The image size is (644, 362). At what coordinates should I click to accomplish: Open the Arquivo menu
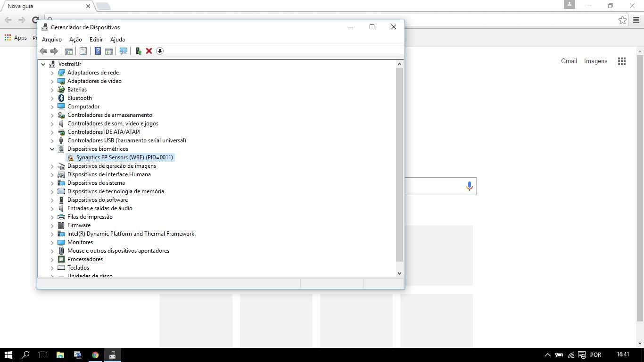click(x=52, y=40)
